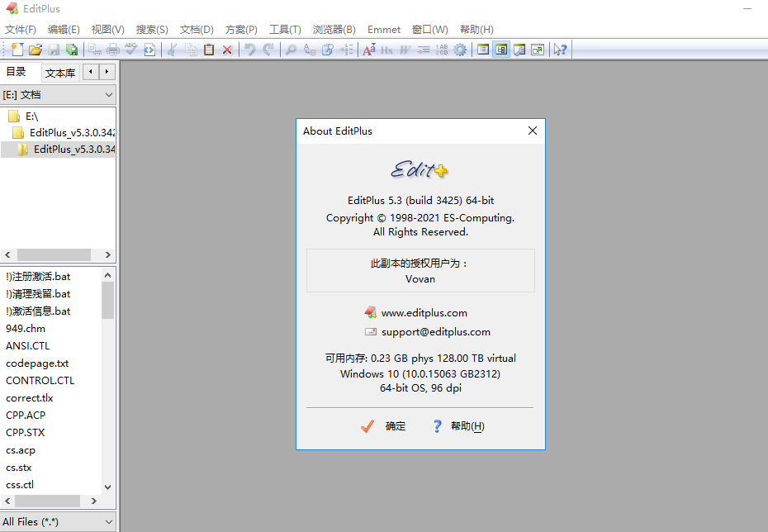Click the Save All documents icon
Screen dimensions: 768x532
tap(73, 50)
